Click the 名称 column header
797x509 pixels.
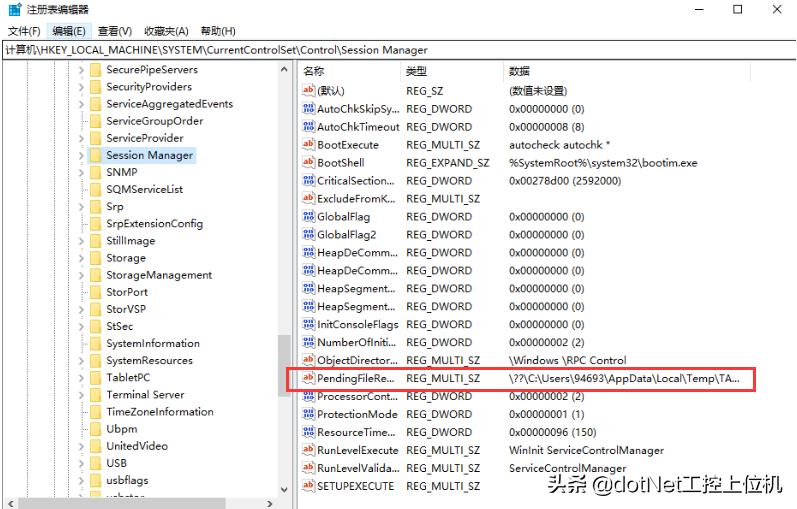(350, 71)
